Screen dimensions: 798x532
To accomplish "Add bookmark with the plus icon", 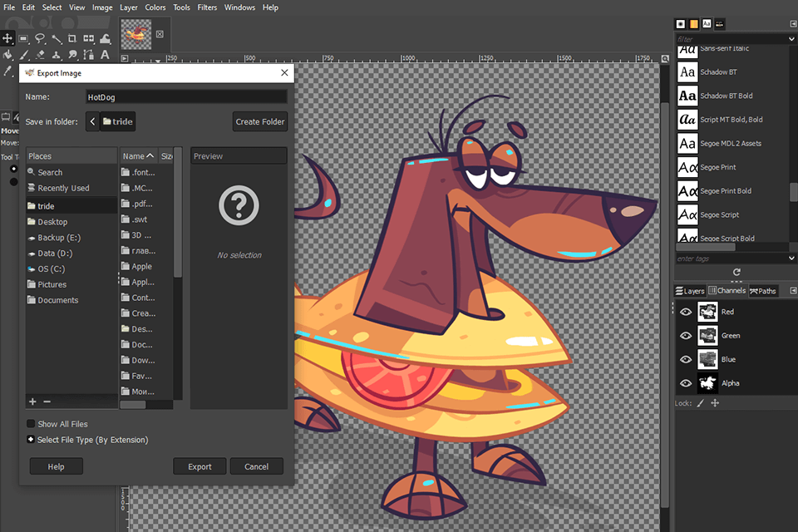I will click(x=32, y=401).
